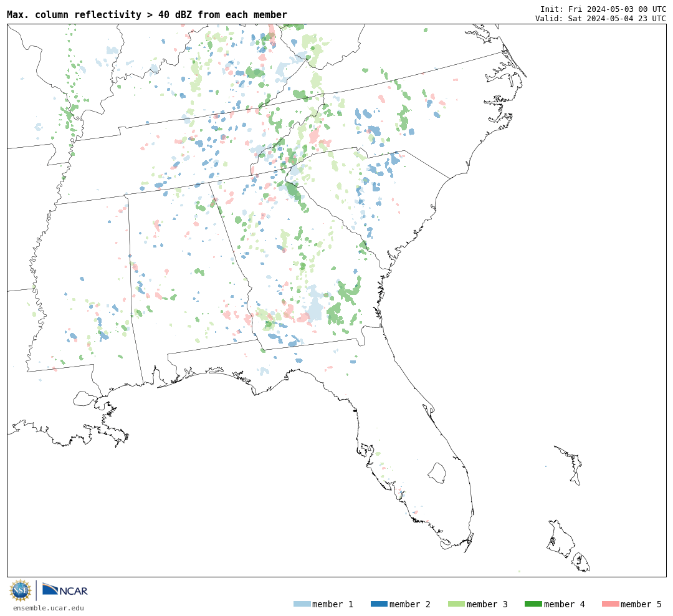Click the ensemble.ucar.edu text

(49, 608)
